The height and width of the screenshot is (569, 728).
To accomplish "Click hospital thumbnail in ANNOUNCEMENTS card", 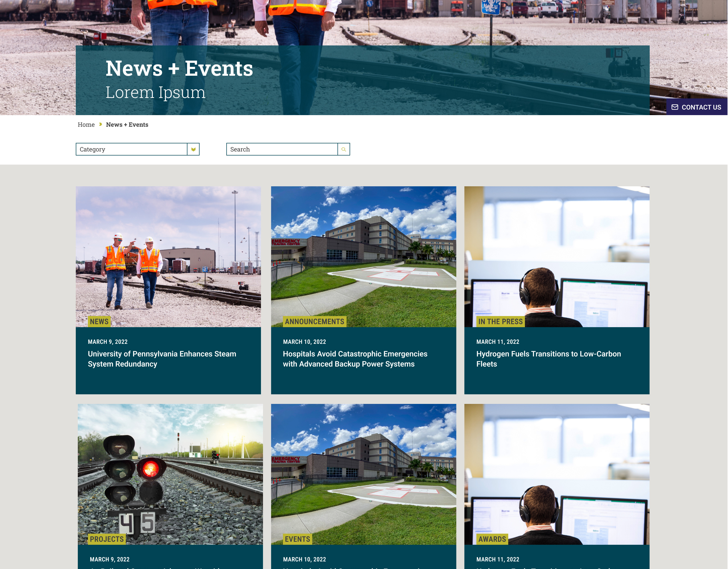I will [363, 256].
